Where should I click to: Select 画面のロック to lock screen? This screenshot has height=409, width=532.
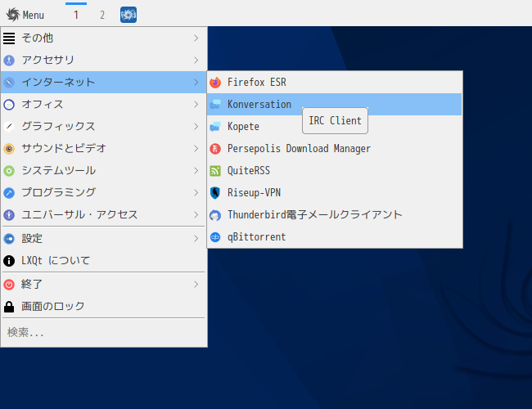coord(103,307)
